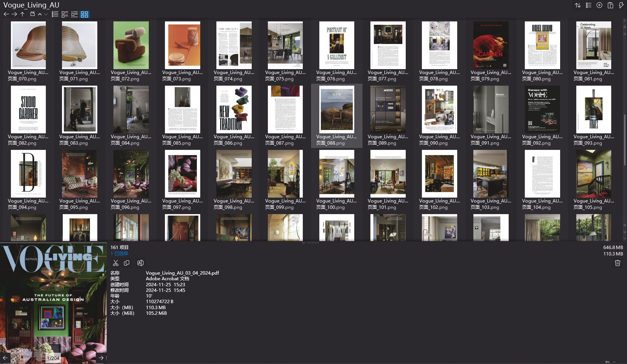This screenshot has width=627, height=364.
Task: Cut the selected file with scissors icon
Action: (116, 263)
